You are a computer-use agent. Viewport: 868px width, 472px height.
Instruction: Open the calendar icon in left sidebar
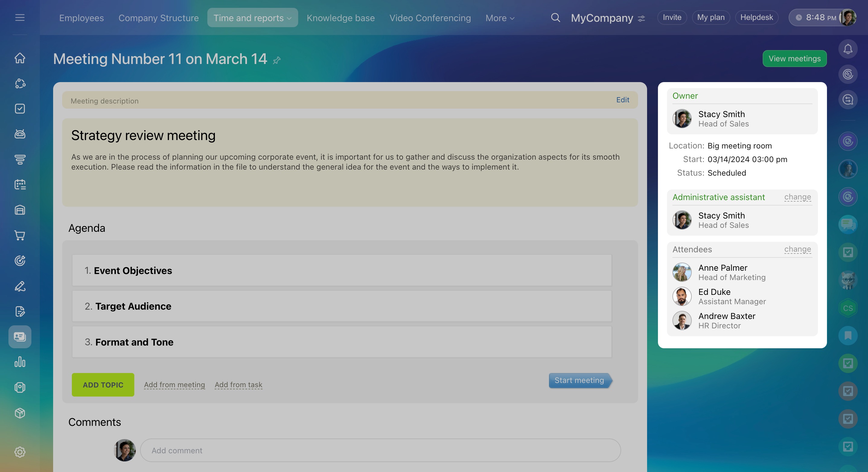20,185
